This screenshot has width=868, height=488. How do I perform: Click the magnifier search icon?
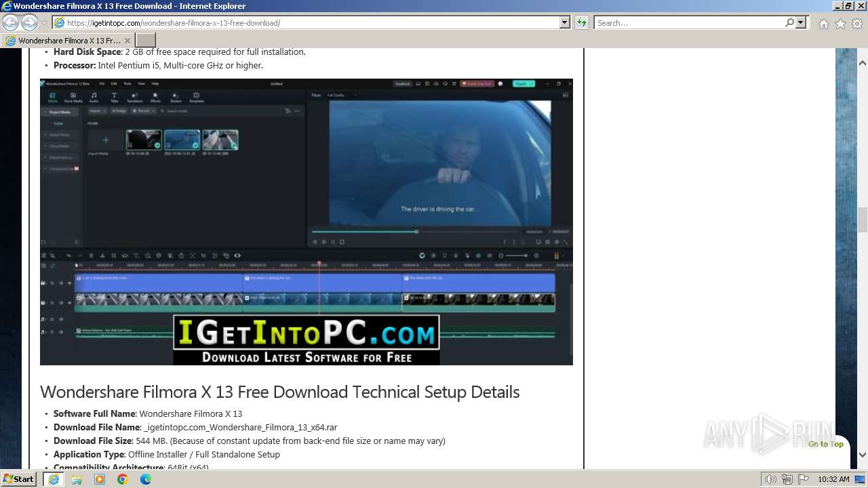(x=789, y=23)
